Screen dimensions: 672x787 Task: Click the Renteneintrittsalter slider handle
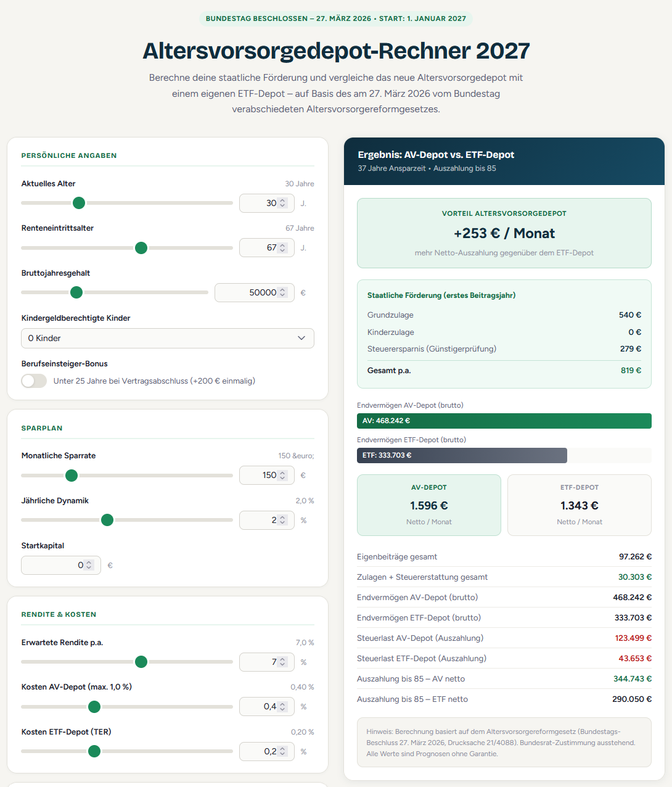(x=141, y=248)
